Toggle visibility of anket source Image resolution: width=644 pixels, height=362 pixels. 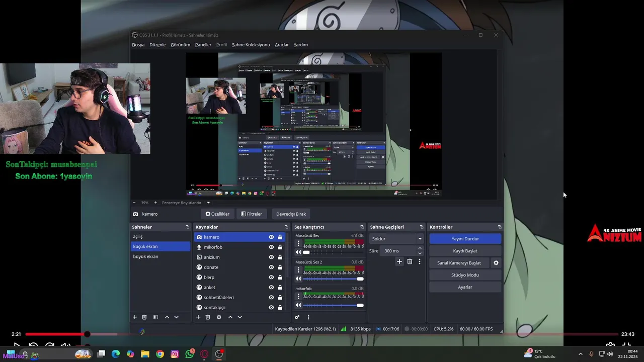coord(271,287)
